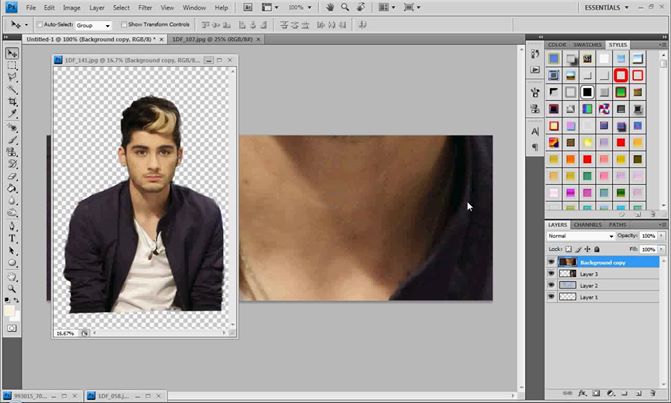The height and width of the screenshot is (403, 671).
Task: Apply the thick red outline style
Action: coord(621,75)
